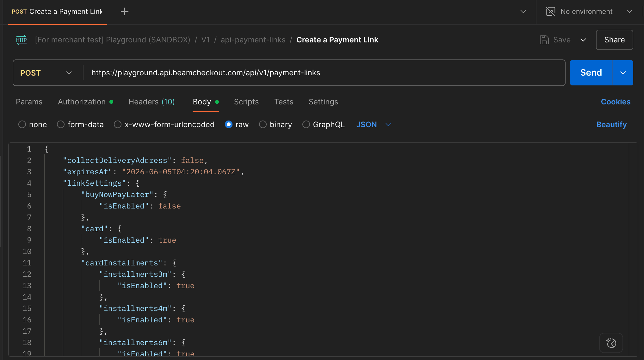This screenshot has width=644, height=360.
Task: Click the plus icon to open new tab
Action: pyautogui.click(x=125, y=12)
